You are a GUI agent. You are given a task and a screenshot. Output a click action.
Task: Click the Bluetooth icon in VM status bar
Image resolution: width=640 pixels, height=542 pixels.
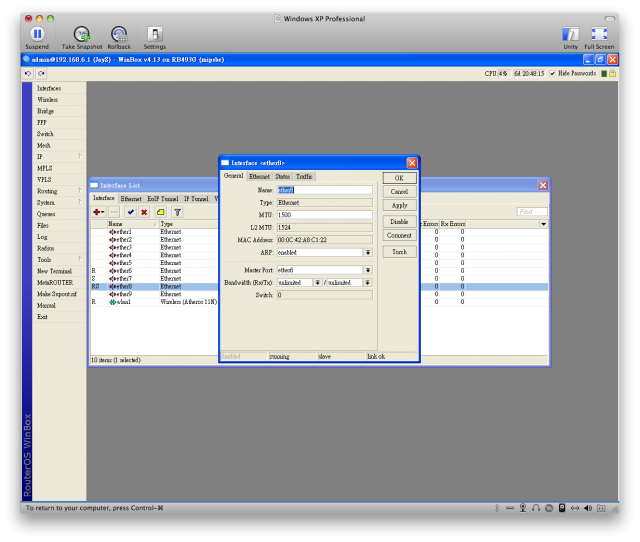[x=497, y=508]
